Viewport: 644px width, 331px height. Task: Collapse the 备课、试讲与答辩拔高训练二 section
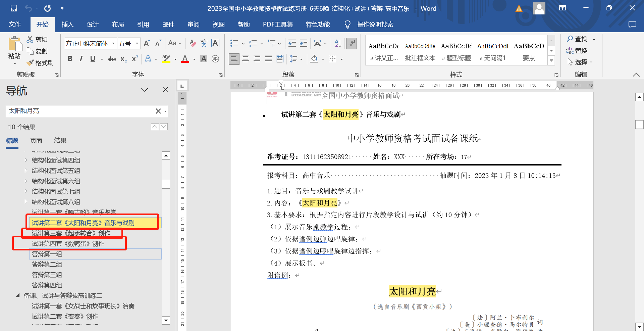pyautogui.click(x=17, y=295)
